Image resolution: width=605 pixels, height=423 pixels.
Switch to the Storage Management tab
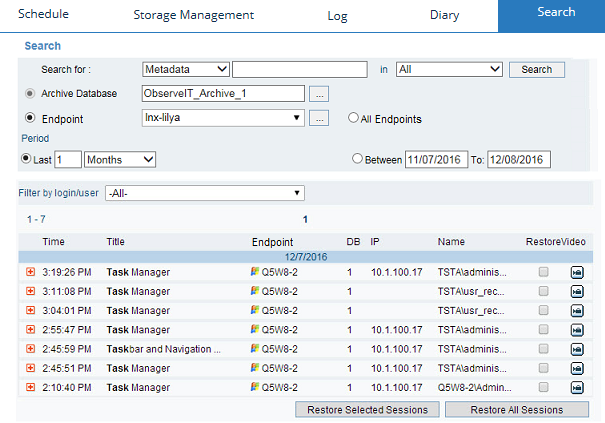pos(193,16)
